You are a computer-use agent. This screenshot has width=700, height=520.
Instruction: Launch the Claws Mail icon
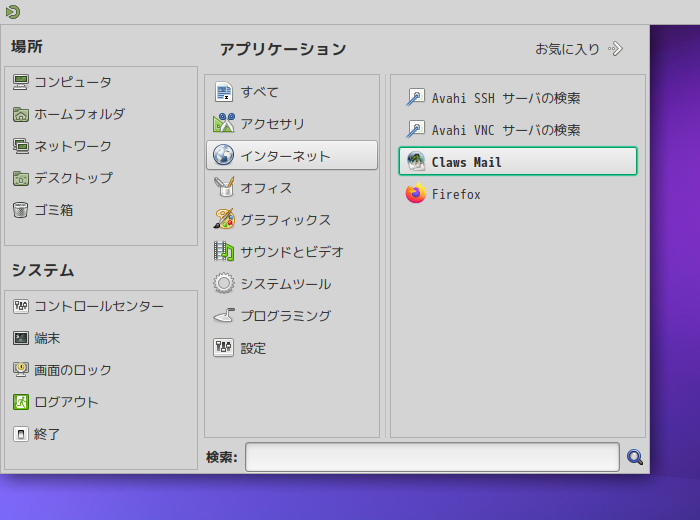point(416,162)
